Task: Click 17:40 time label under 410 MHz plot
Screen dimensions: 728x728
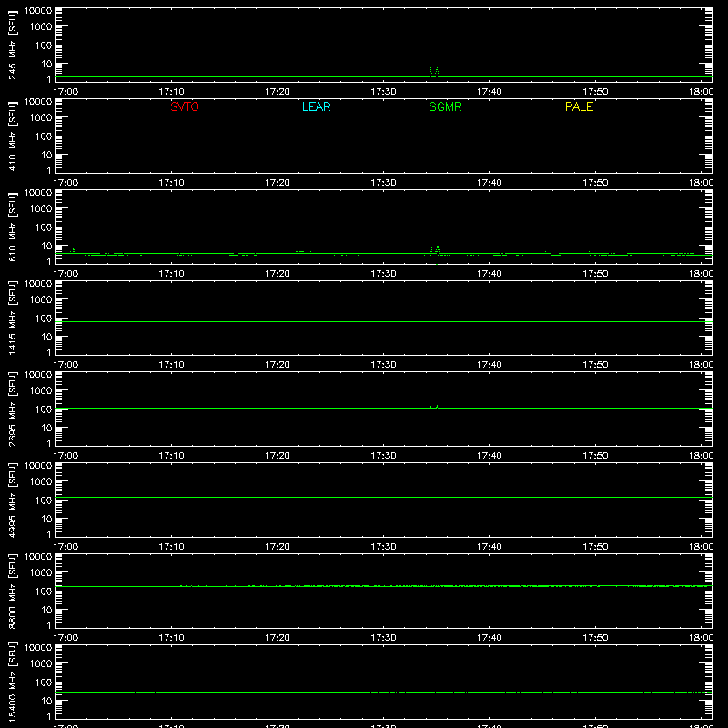Action: [x=490, y=183]
